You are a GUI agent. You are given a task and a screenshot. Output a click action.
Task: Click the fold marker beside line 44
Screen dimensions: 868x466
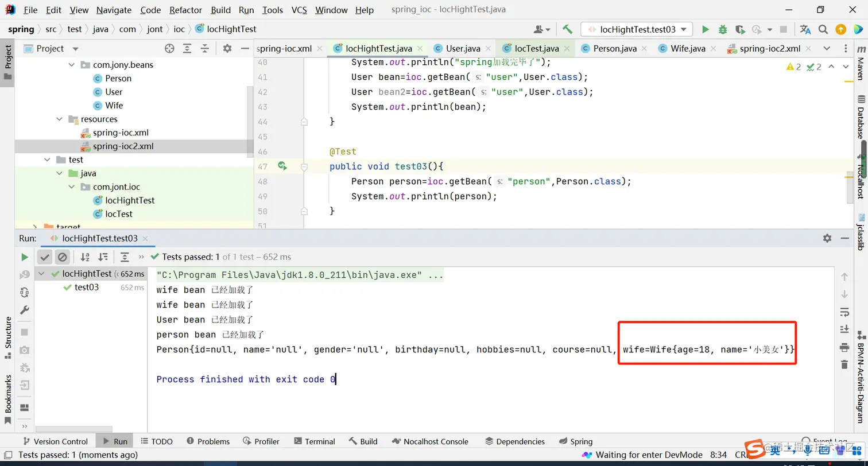(304, 122)
